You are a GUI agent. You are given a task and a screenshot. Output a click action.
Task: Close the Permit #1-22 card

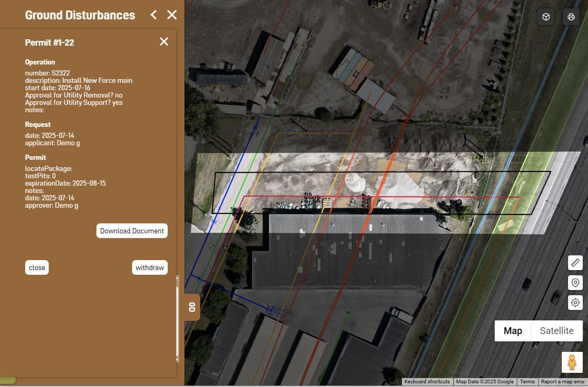coord(164,42)
